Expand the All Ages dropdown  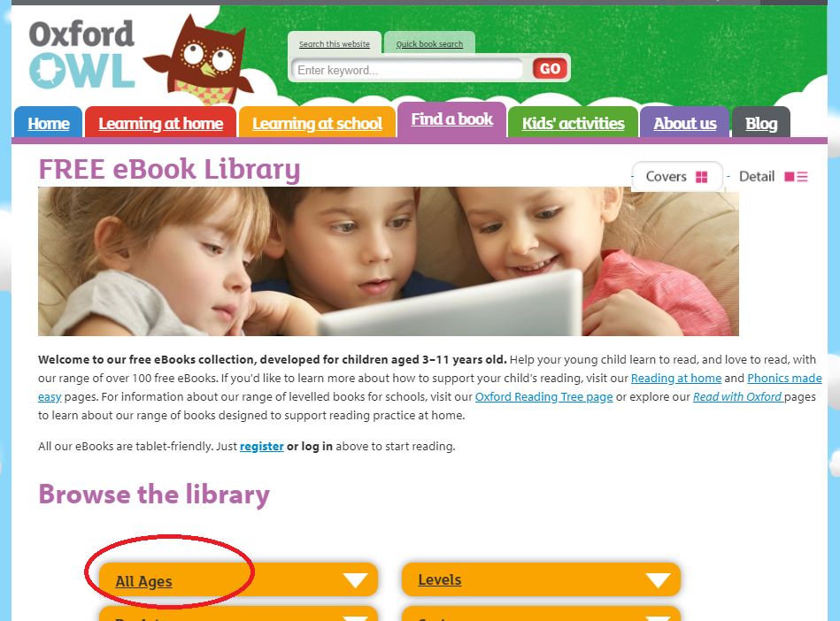(238, 579)
